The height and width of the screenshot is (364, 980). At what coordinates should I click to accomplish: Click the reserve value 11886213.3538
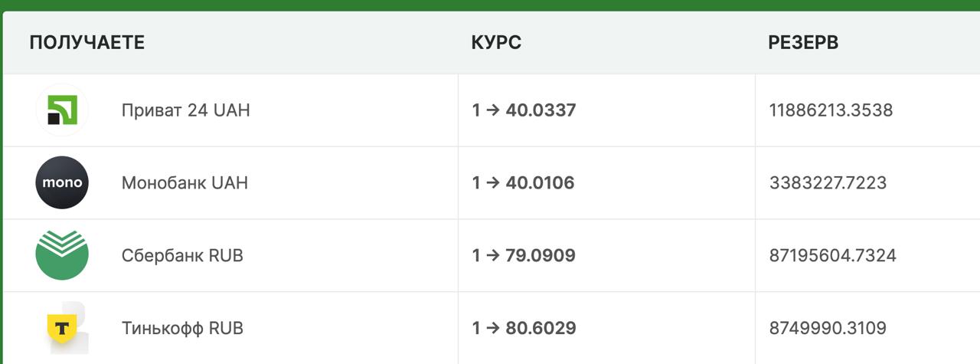831,110
